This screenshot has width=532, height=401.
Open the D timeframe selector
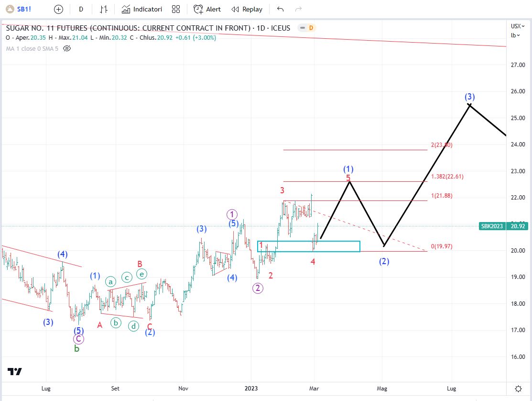tap(81, 9)
